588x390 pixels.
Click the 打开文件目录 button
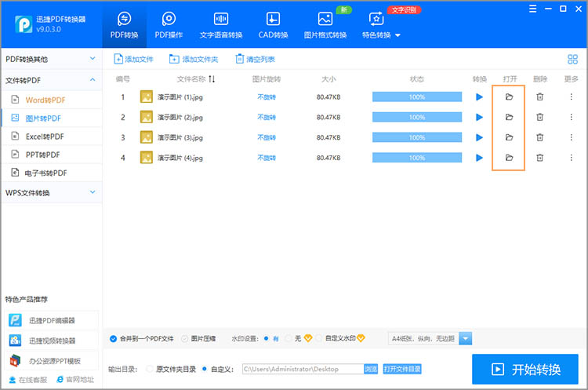click(402, 369)
